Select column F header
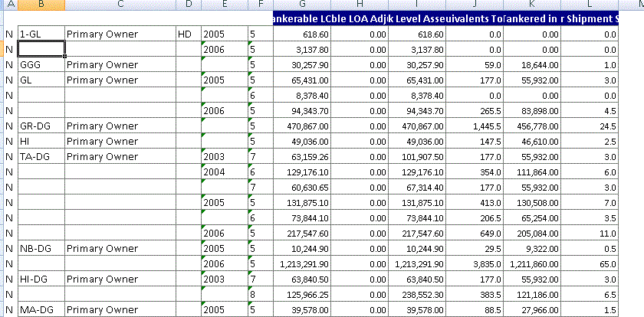Viewport: 644px width, 317px height. 261,5
